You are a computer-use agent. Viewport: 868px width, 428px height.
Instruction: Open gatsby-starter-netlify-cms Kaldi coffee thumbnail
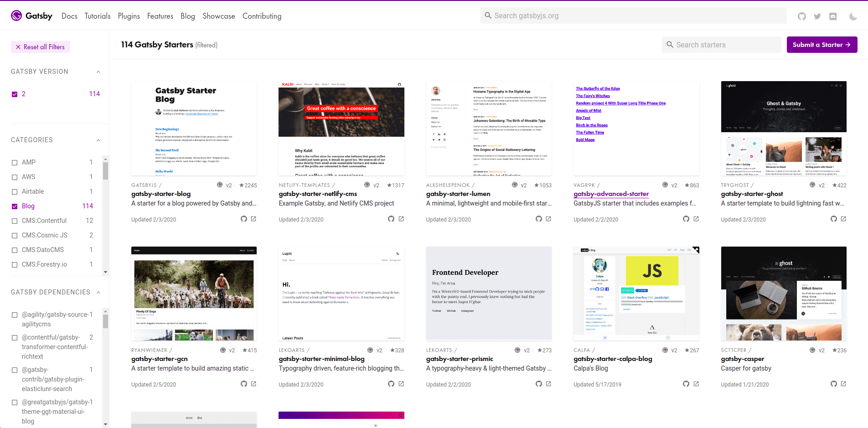pos(341,129)
